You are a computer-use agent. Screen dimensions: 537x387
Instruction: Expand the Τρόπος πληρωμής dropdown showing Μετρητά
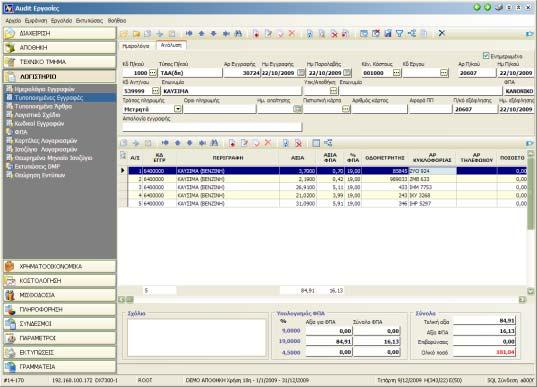(x=177, y=109)
